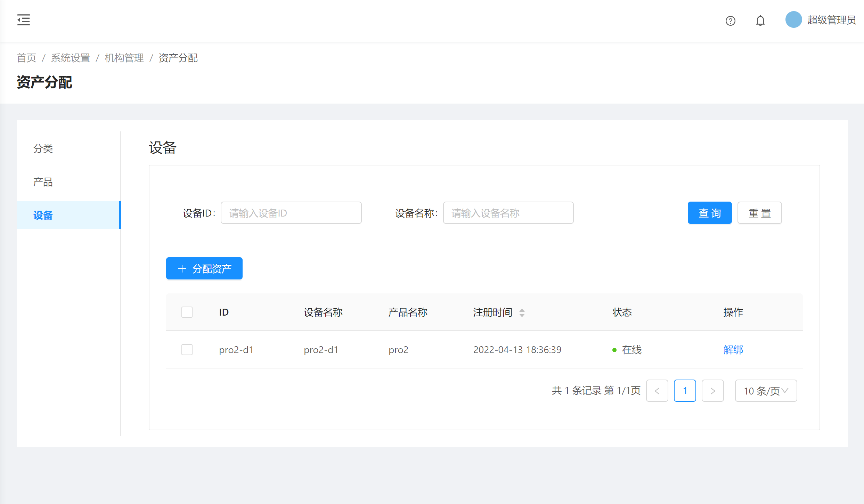The height and width of the screenshot is (504, 864).
Task: Select the 设备 side tab
Action: pyautogui.click(x=68, y=215)
